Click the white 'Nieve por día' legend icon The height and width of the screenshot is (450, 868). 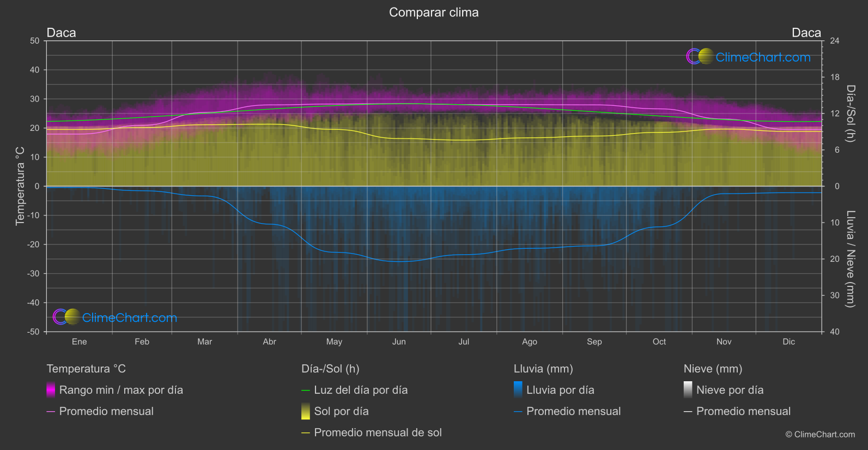(688, 390)
